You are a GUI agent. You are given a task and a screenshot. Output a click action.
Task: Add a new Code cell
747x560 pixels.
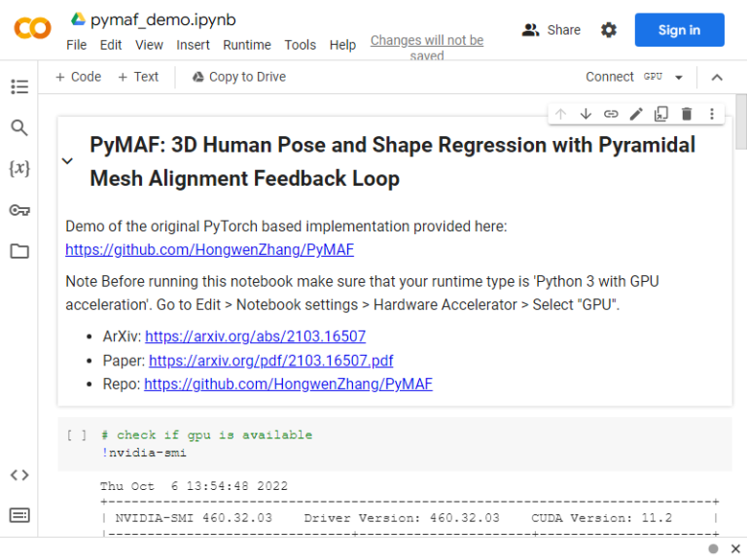point(78,77)
